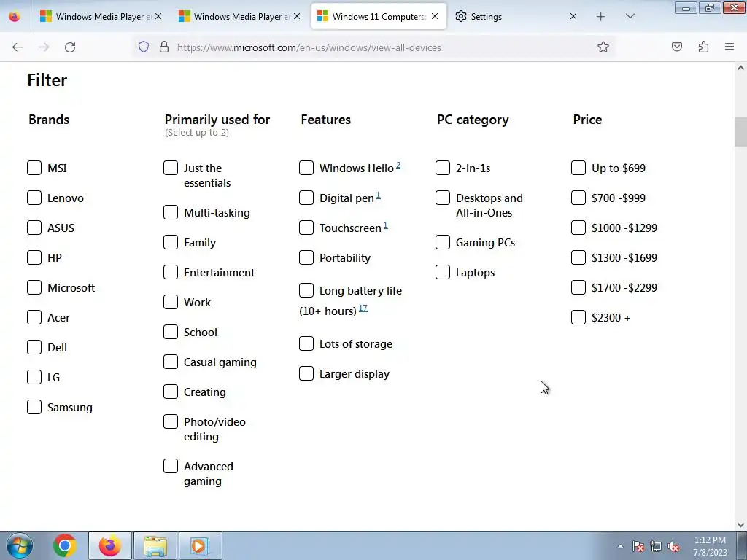Click the page vertical scrollbar thumb
The height and width of the screenshot is (560, 747).
[740, 132]
